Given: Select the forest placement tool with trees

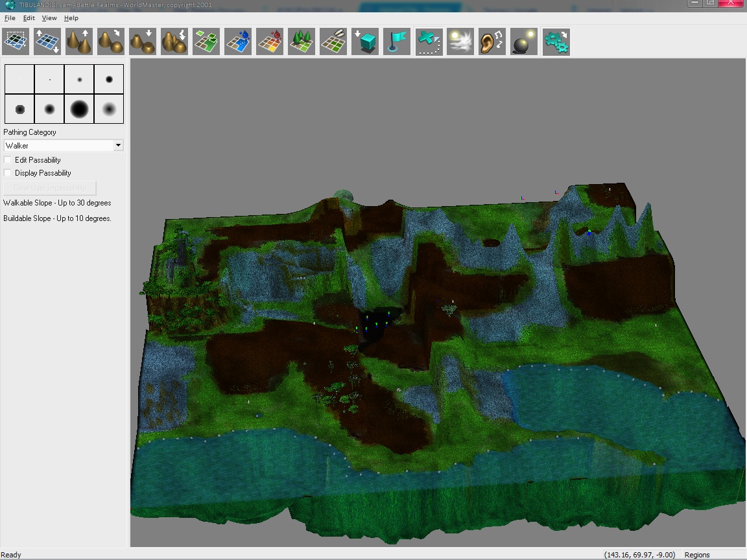Looking at the screenshot, I should (302, 41).
